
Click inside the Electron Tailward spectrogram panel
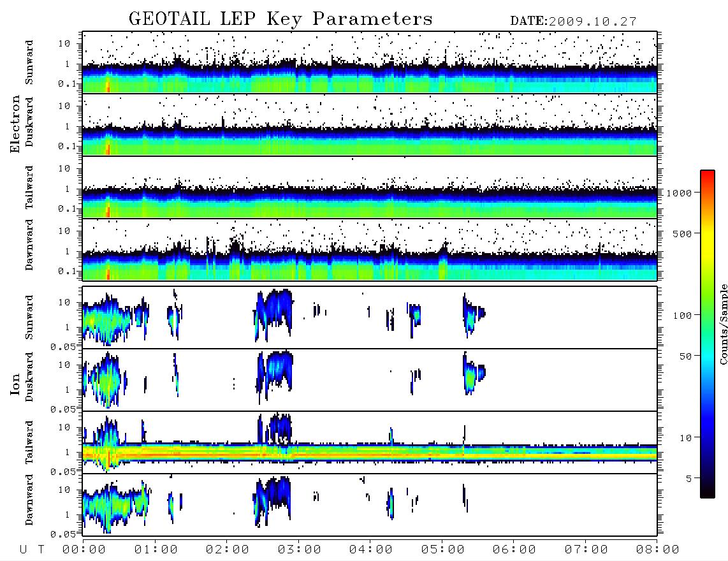(370, 187)
